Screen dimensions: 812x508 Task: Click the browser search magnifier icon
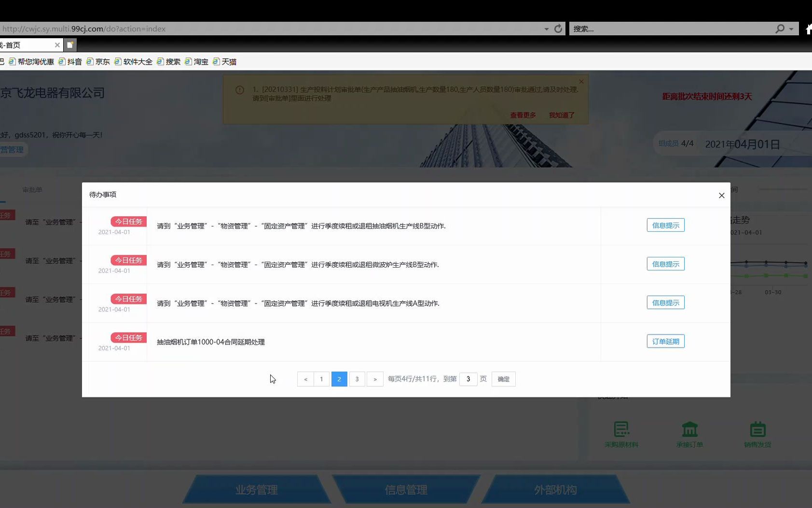780,28
